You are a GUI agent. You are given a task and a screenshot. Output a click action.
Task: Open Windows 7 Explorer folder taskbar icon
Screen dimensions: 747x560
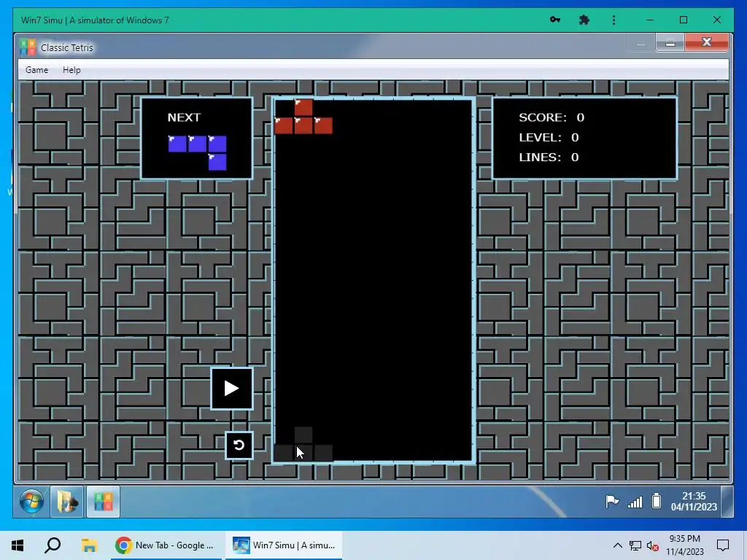tap(66, 502)
